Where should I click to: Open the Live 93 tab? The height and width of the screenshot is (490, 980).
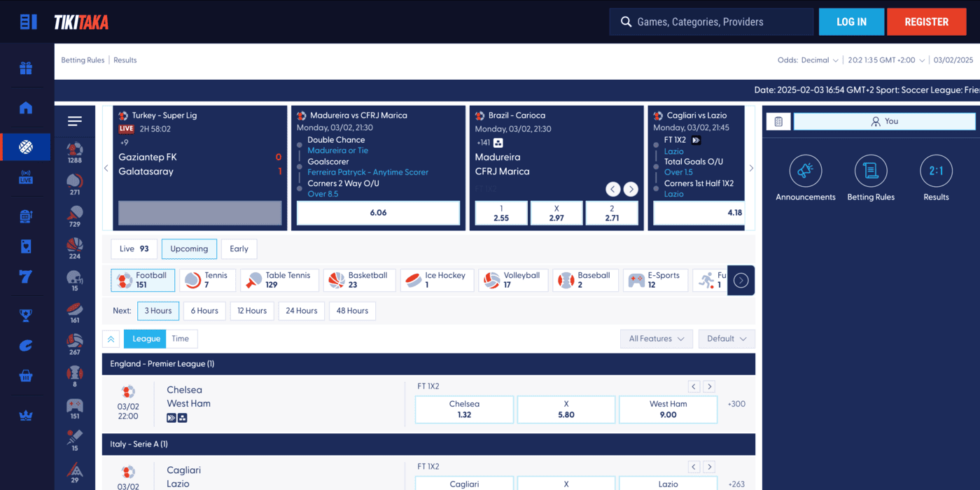pyautogui.click(x=134, y=248)
